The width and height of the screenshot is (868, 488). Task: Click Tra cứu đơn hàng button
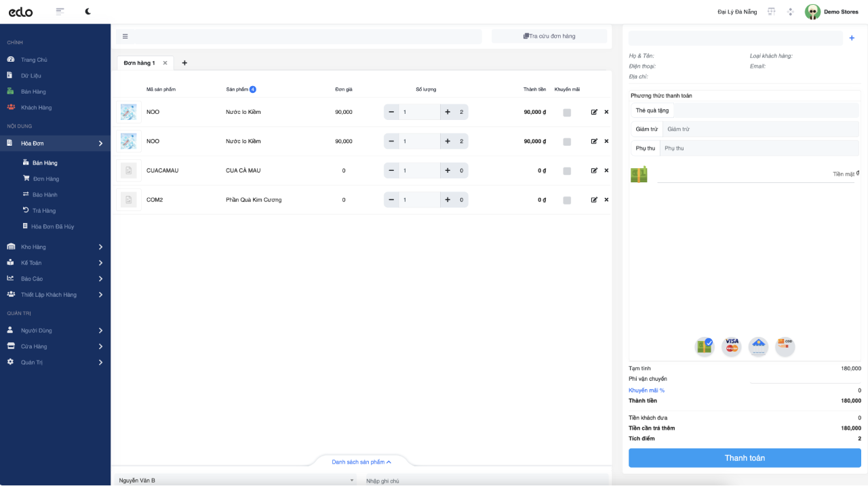coord(549,37)
